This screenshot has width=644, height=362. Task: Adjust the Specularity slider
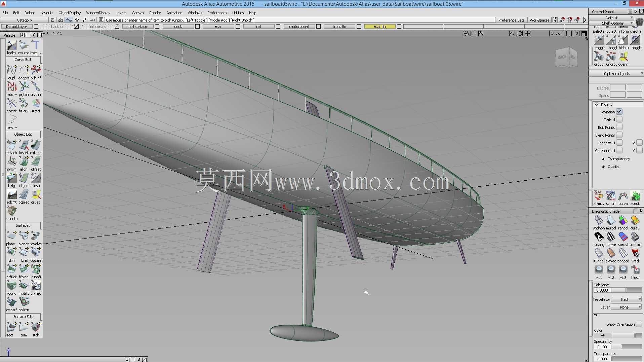(626, 347)
